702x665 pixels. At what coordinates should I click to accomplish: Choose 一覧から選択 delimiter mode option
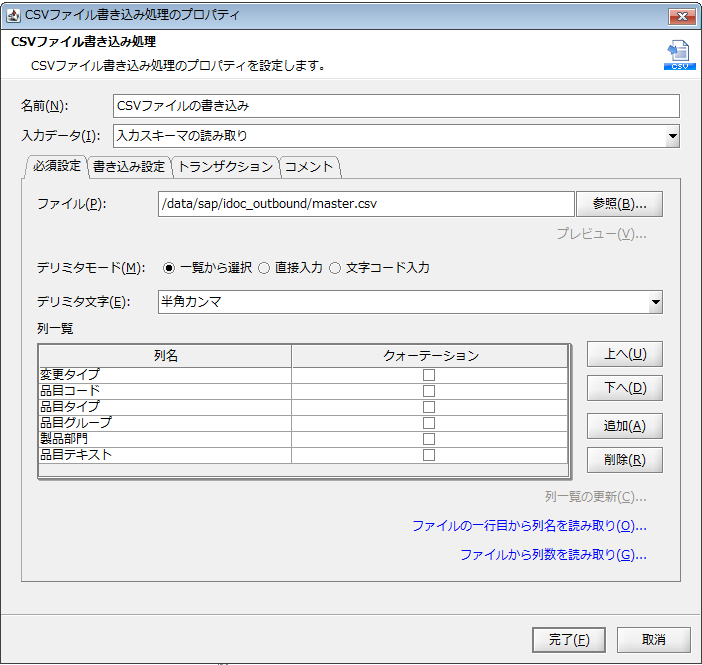click(x=169, y=268)
